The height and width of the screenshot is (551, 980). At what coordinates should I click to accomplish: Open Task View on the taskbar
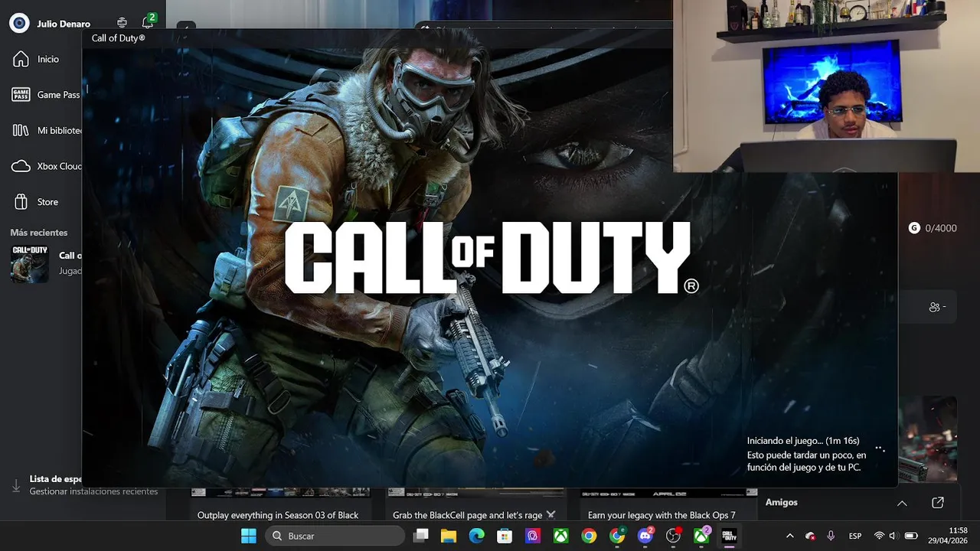tap(421, 536)
